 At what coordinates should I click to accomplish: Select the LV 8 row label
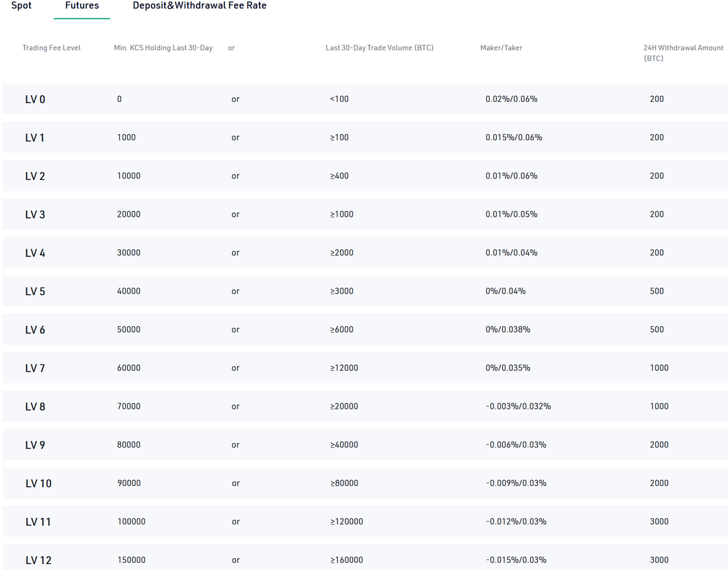[x=35, y=407]
